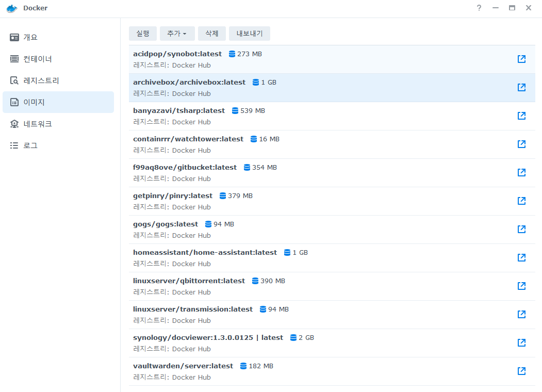Select gogs/gogs:latest image row
The width and height of the screenshot is (542, 392).
pos(332,229)
